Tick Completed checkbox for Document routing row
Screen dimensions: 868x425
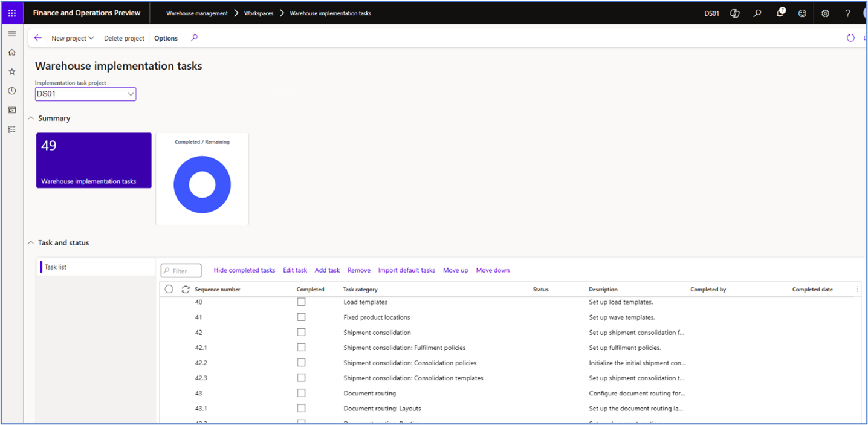pos(301,393)
